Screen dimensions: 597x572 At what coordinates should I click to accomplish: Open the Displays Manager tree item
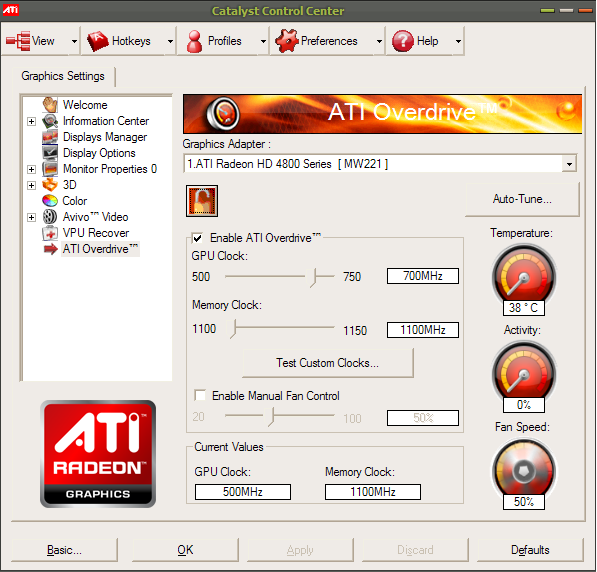pyautogui.click(x=105, y=137)
